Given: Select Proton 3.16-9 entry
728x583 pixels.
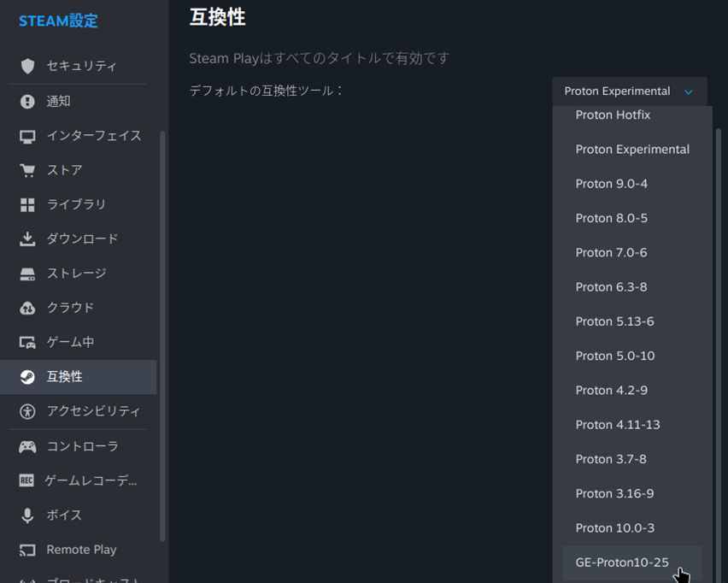Looking at the screenshot, I should [632, 493].
